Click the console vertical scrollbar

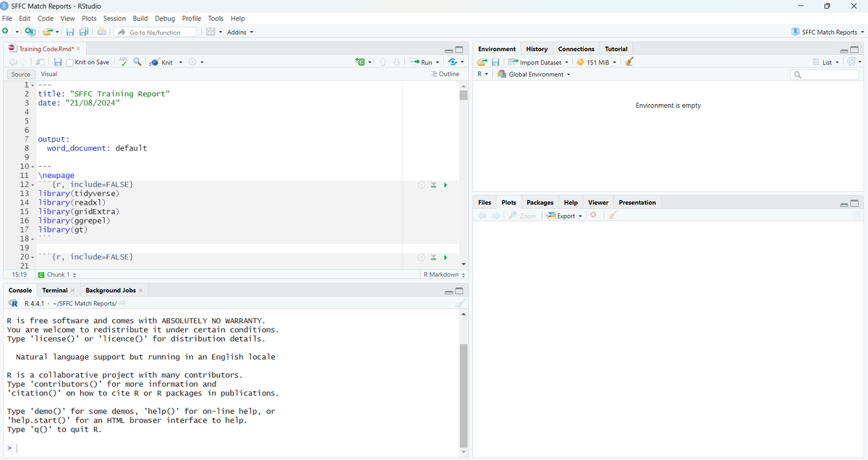(x=464, y=394)
